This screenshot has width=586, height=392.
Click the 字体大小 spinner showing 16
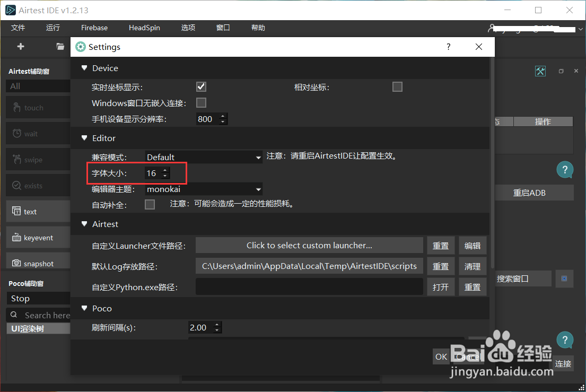coord(158,173)
